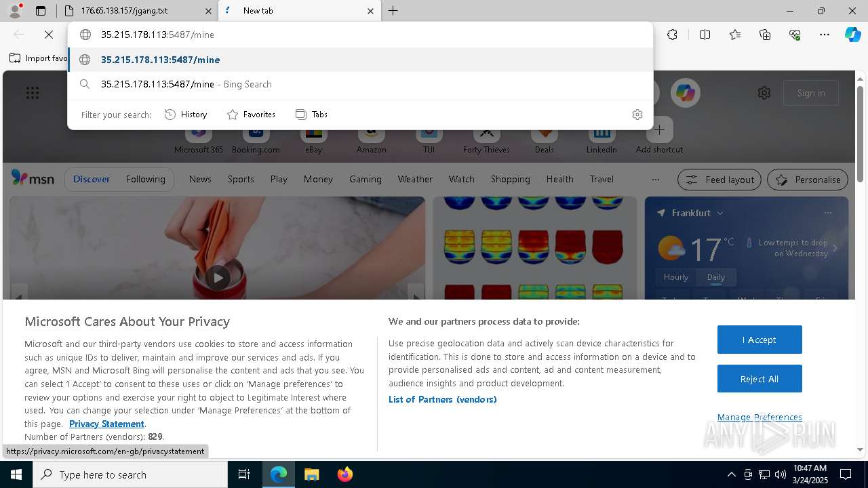Filter suggestions by Tabs

point(311,115)
